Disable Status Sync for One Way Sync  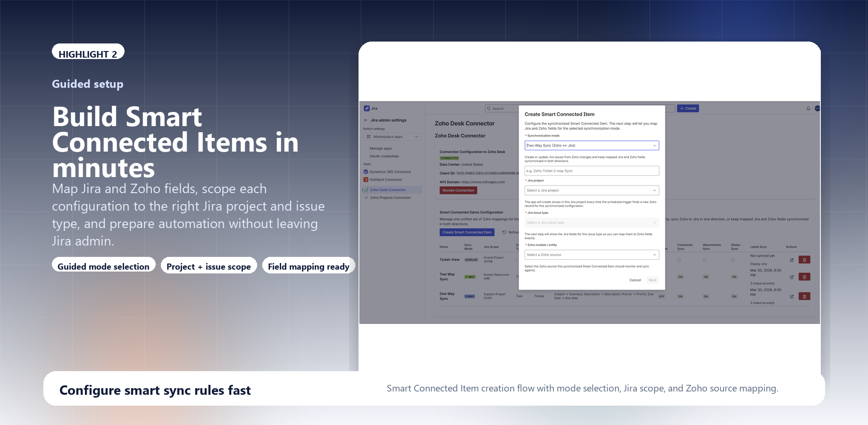click(734, 296)
